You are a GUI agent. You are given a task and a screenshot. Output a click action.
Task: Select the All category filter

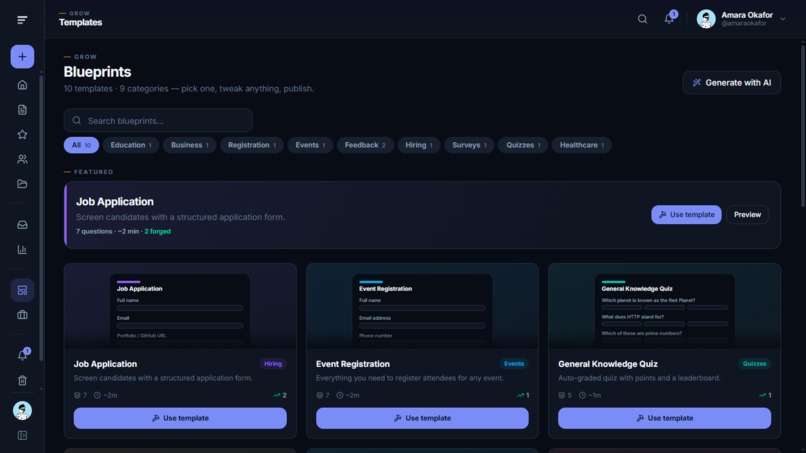point(81,145)
